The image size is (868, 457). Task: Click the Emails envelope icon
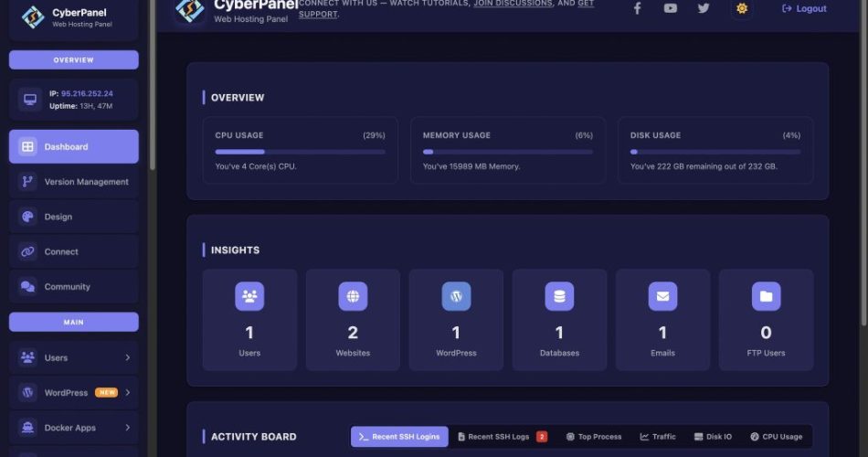(x=662, y=296)
